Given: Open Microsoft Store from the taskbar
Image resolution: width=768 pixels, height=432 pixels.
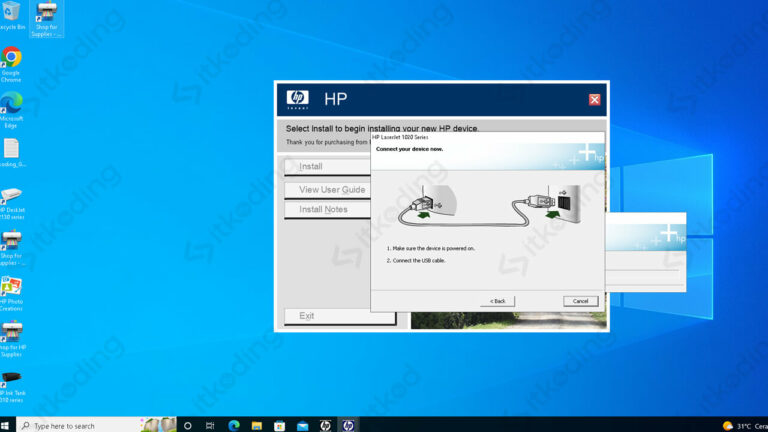Looking at the screenshot, I should [280, 426].
